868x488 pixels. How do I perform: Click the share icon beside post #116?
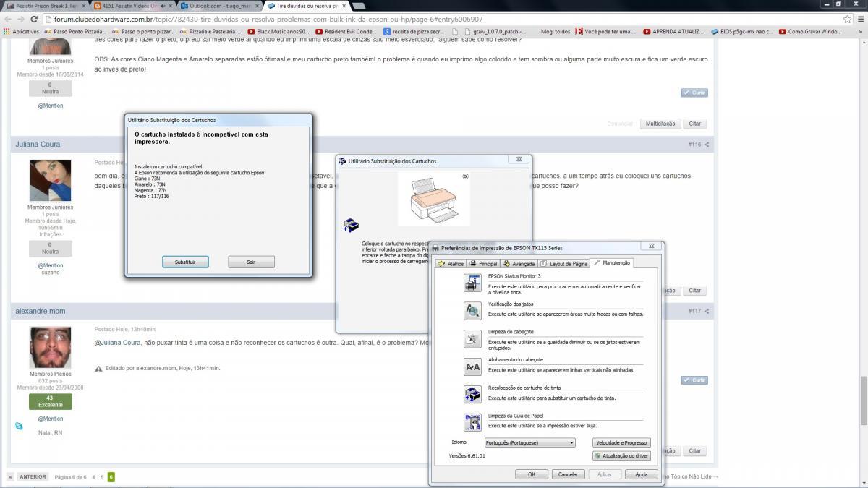click(707, 145)
